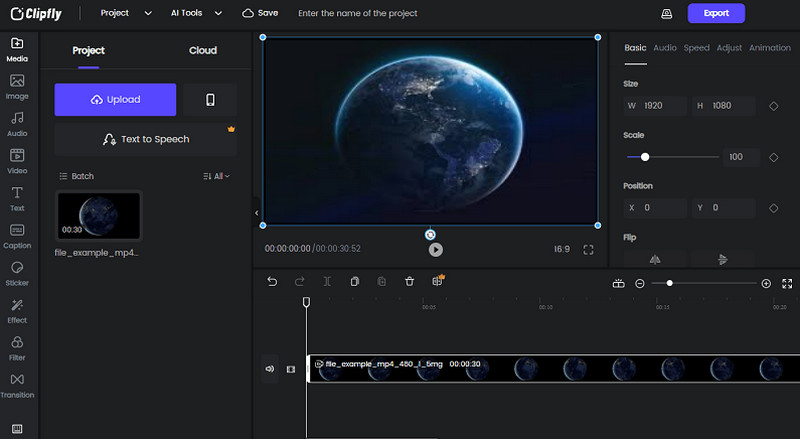Toggle the Position keyframe diamond
The height and width of the screenshot is (439, 800).
point(773,208)
